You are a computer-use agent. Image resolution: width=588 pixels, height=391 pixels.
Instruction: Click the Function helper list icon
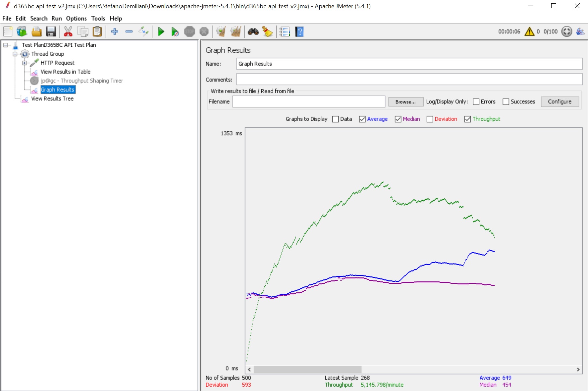click(285, 32)
